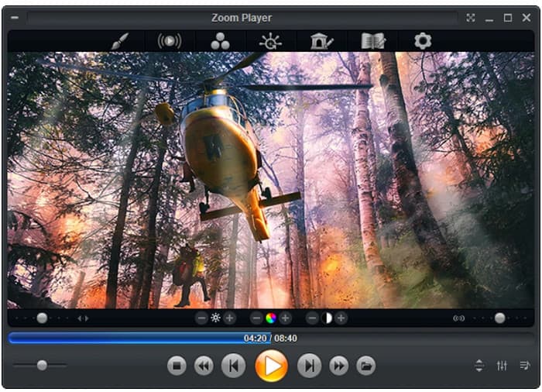Increase contrast with plus beside half-circle

pyautogui.click(x=341, y=318)
